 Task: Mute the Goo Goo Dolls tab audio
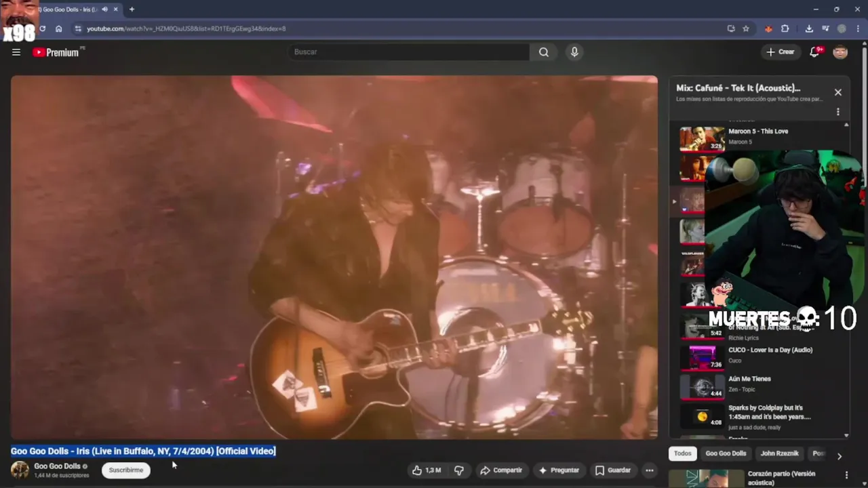coord(104,9)
